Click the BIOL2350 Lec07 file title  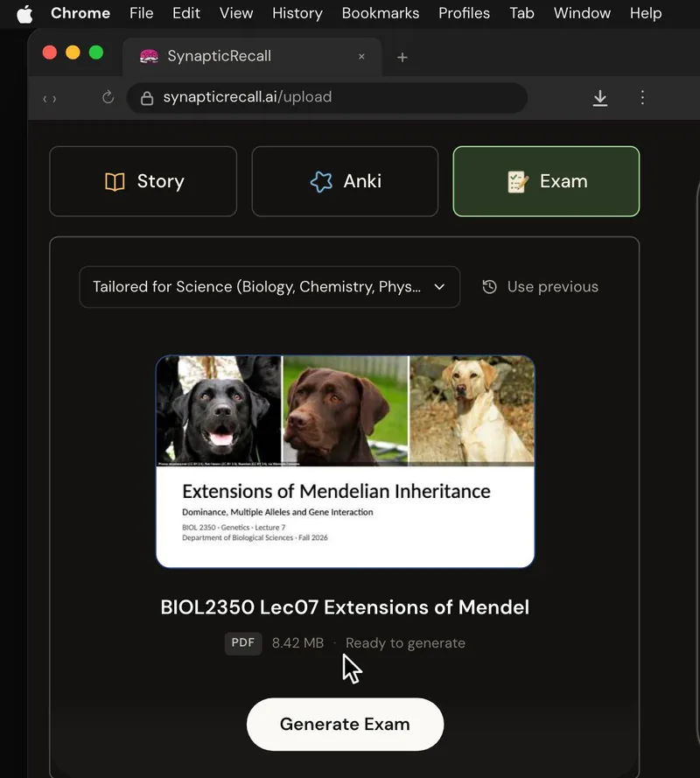tap(345, 607)
